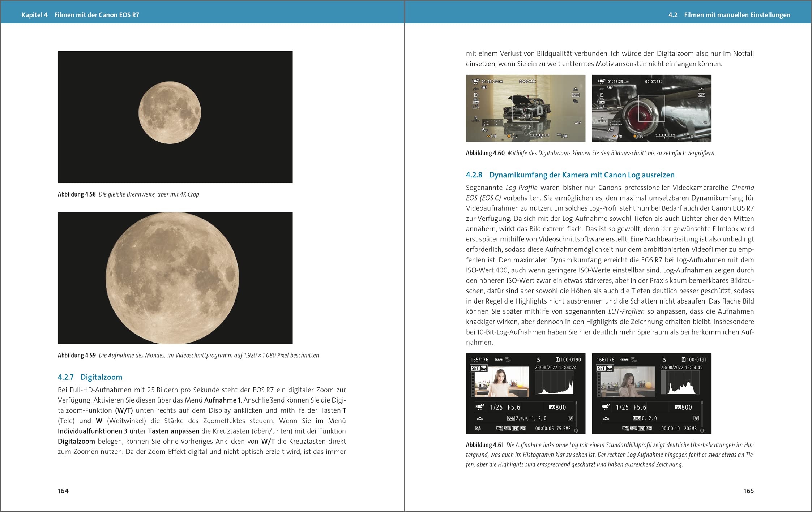
Task: Click the C.LOG3 badge on the 100-0191 screen
Action: point(637,418)
